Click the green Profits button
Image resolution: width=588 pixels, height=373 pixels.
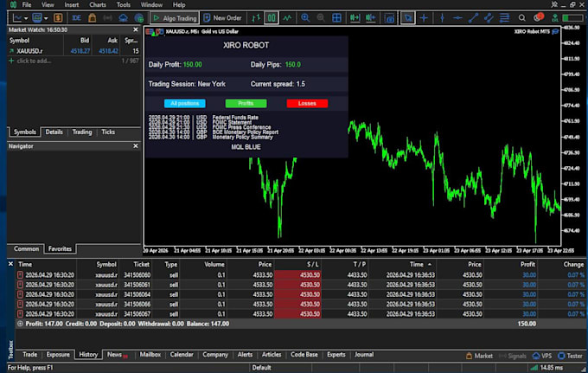[x=246, y=103]
